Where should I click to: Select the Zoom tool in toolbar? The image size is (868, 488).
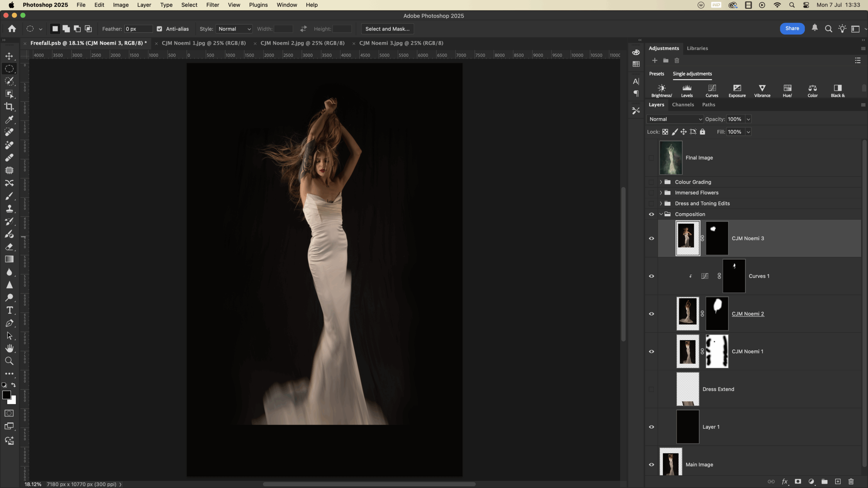point(9,361)
